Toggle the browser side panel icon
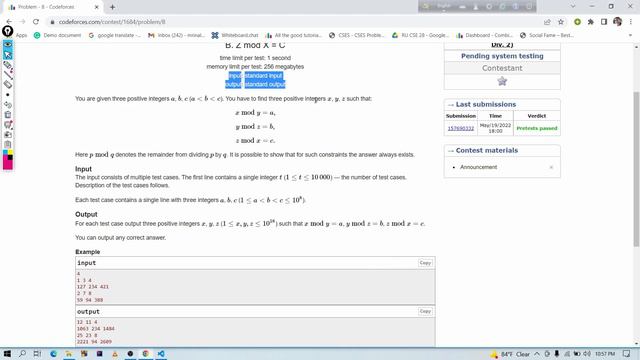 tap(604, 22)
